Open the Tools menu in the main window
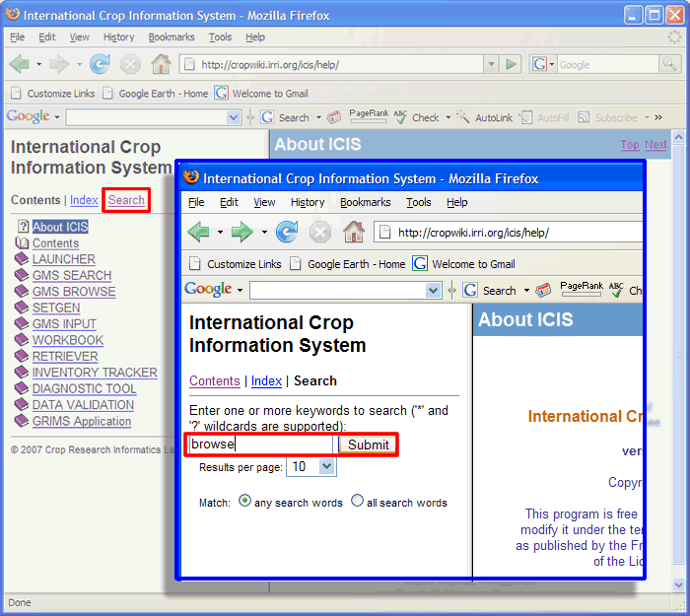Image resolution: width=690 pixels, height=616 pixels. click(220, 37)
